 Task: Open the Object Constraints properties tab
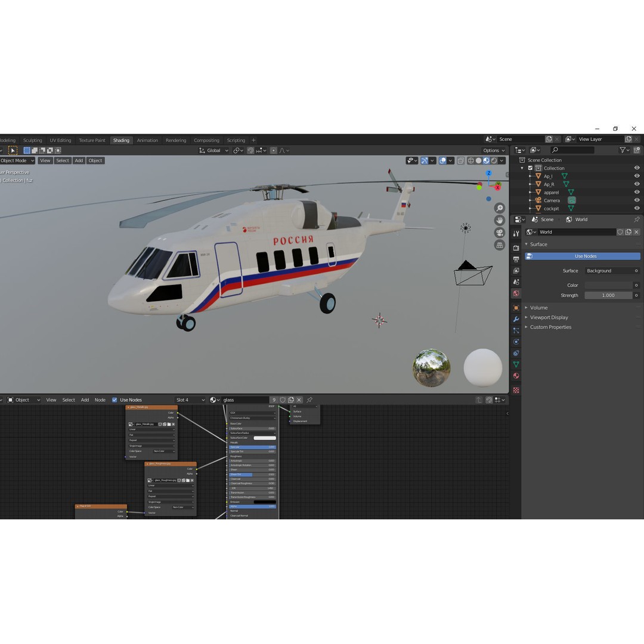(x=516, y=353)
